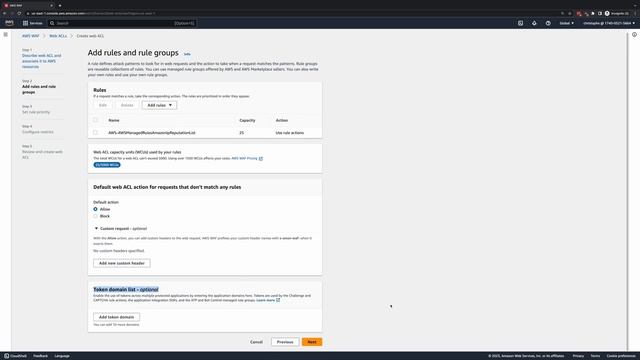Open the notifications bell icon

[x=534, y=23]
